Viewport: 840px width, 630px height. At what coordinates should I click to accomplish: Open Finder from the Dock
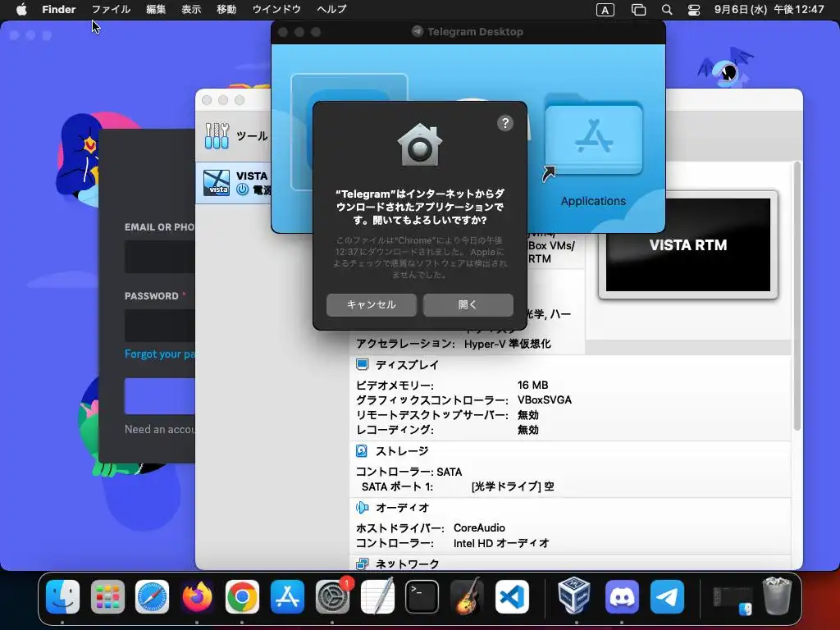click(x=62, y=596)
